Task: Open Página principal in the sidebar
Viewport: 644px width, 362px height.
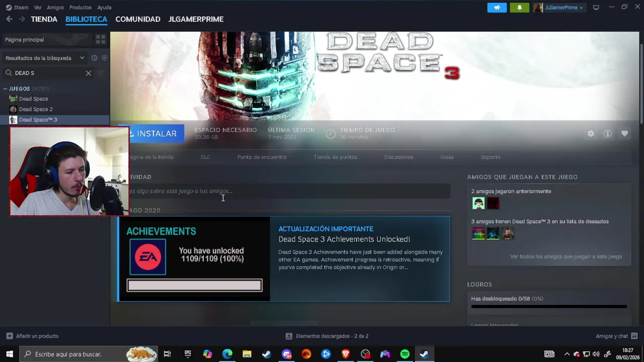Action: pyautogui.click(x=47, y=40)
